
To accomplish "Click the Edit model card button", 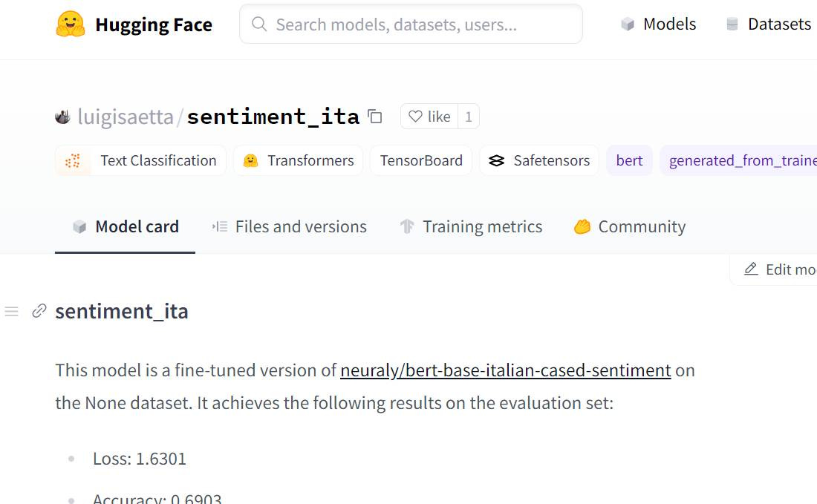I will click(x=774, y=269).
